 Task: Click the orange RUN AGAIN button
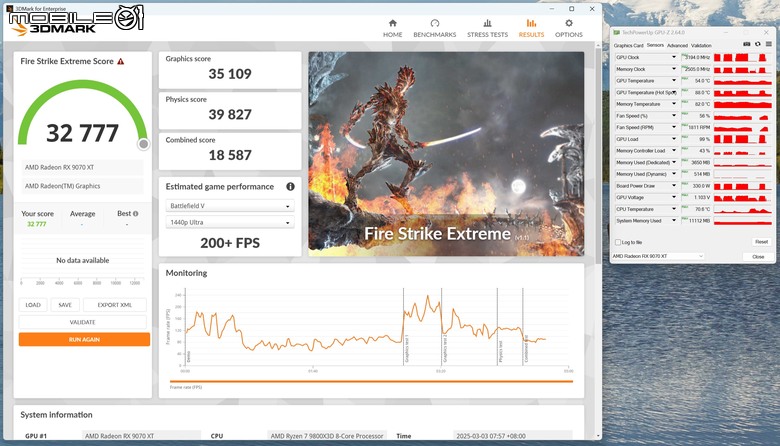point(84,340)
